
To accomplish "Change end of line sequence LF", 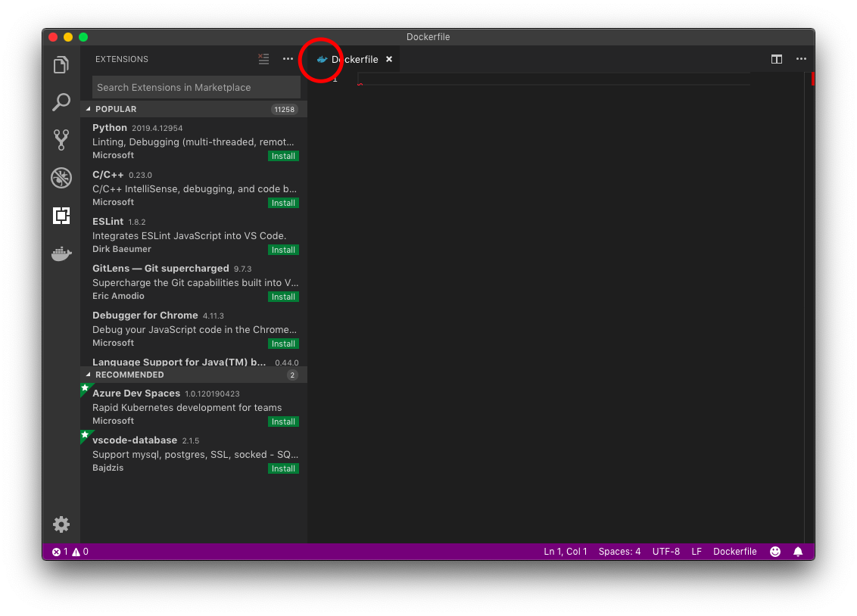I will (697, 552).
